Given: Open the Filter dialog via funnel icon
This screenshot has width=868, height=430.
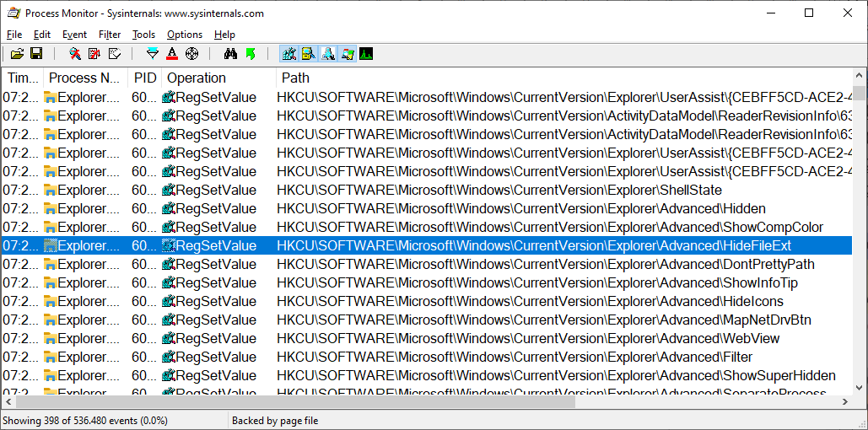Looking at the screenshot, I should coord(153,54).
